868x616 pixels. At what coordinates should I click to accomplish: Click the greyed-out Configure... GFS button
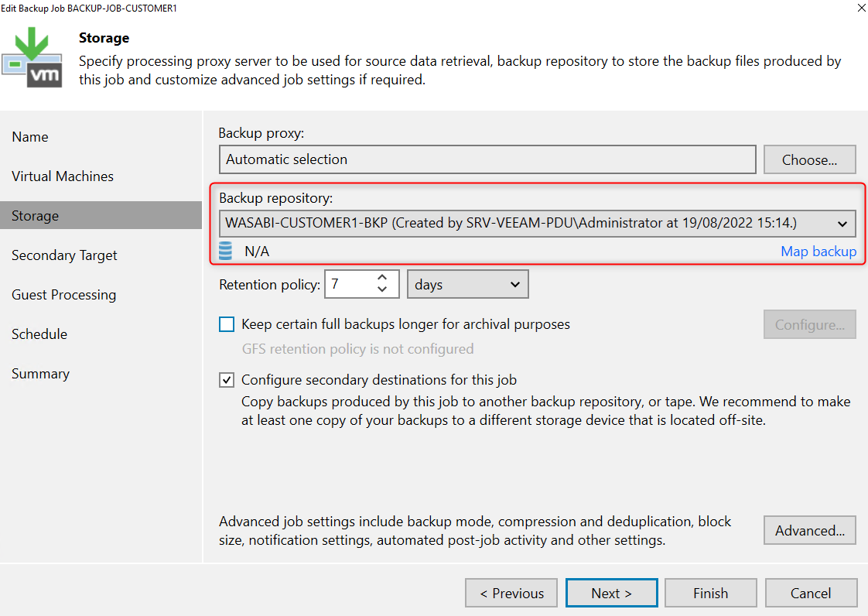coord(809,324)
